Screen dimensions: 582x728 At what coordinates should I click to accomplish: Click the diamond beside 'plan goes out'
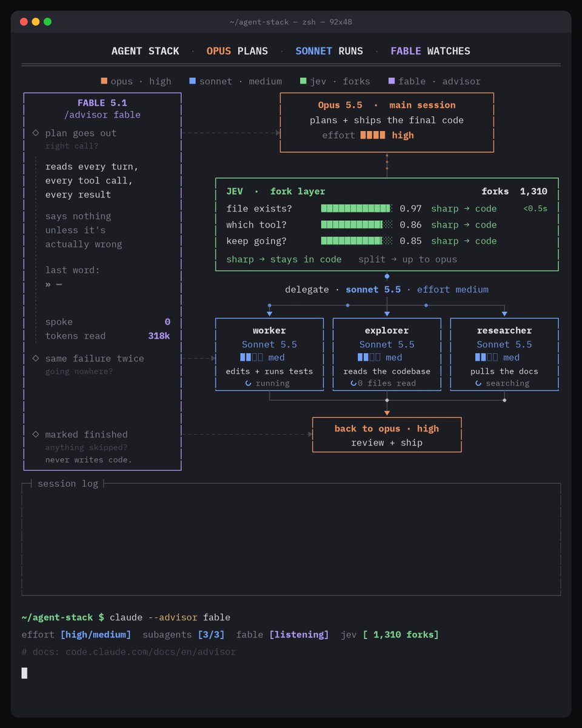[x=36, y=133]
